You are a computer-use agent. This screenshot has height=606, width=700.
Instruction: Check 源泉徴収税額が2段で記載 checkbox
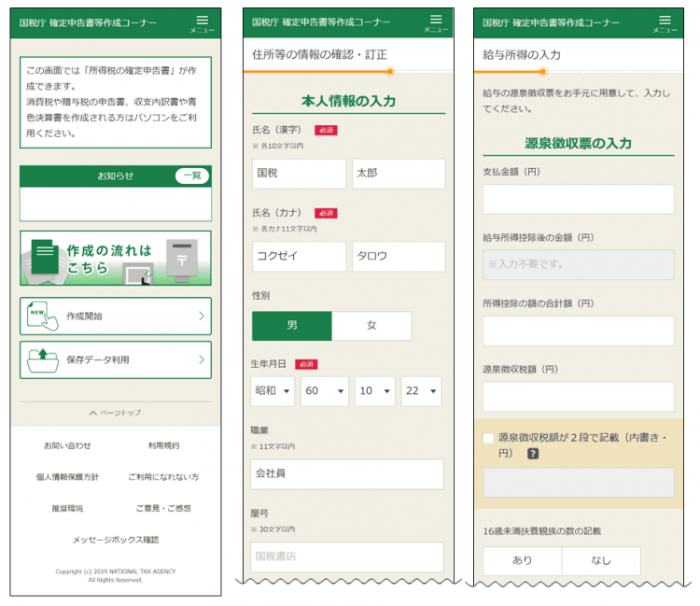(488, 437)
